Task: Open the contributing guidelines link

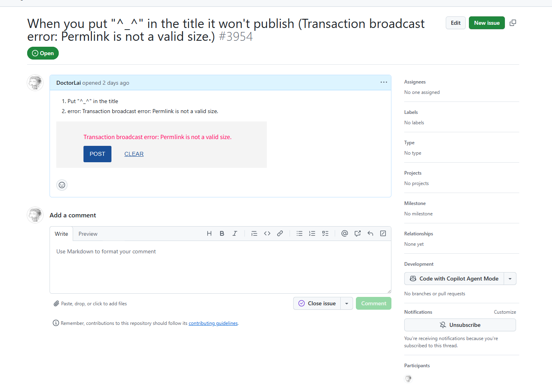Action: pyautogui.click(x=213, y=323)
